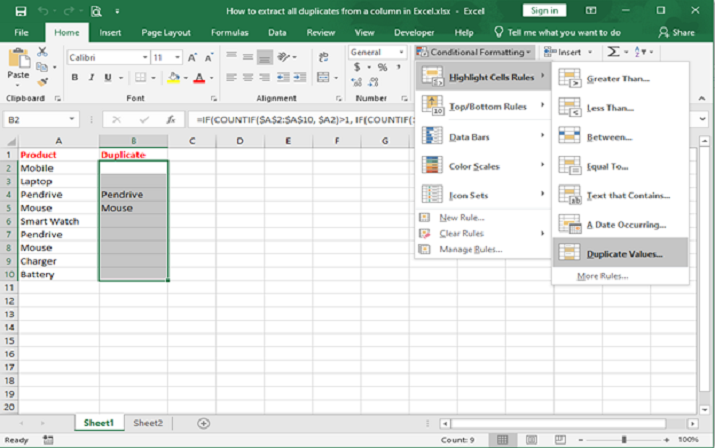Click the Sign in button
The height and width of the screenshot is (448, 715).
coord(544,10)
